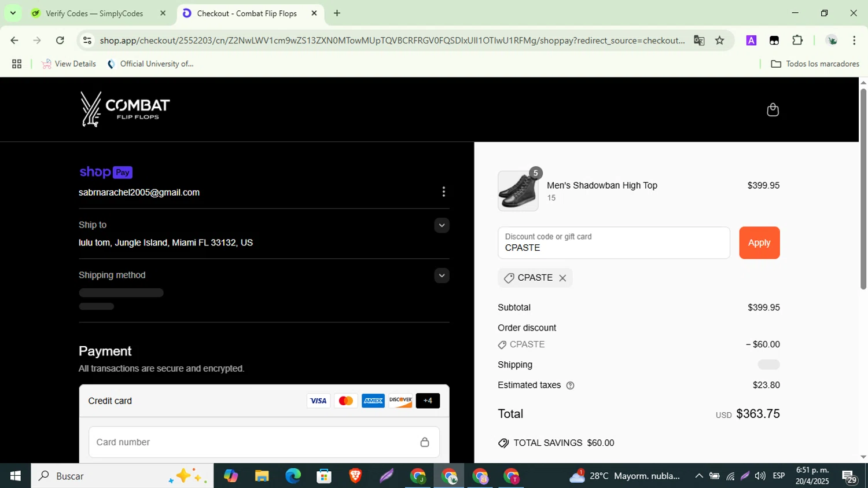The image size is (868, 488).
Task: Launch Brave browser from the taskbar
Action: 355,476
